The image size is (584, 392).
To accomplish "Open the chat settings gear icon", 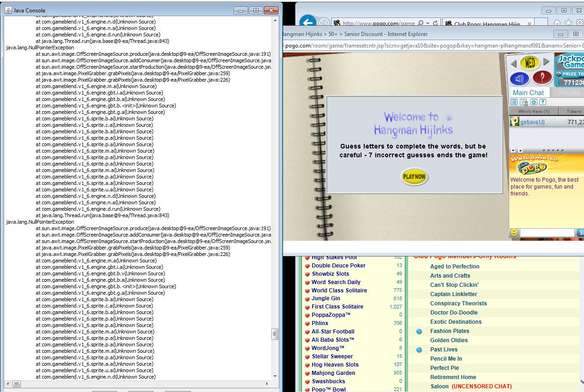I will click(534, 102).
